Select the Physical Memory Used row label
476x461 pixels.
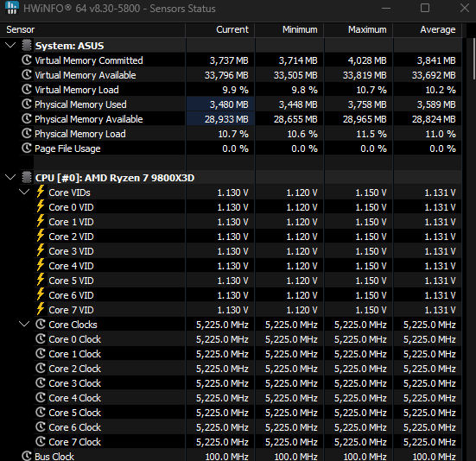click(80, 104)
